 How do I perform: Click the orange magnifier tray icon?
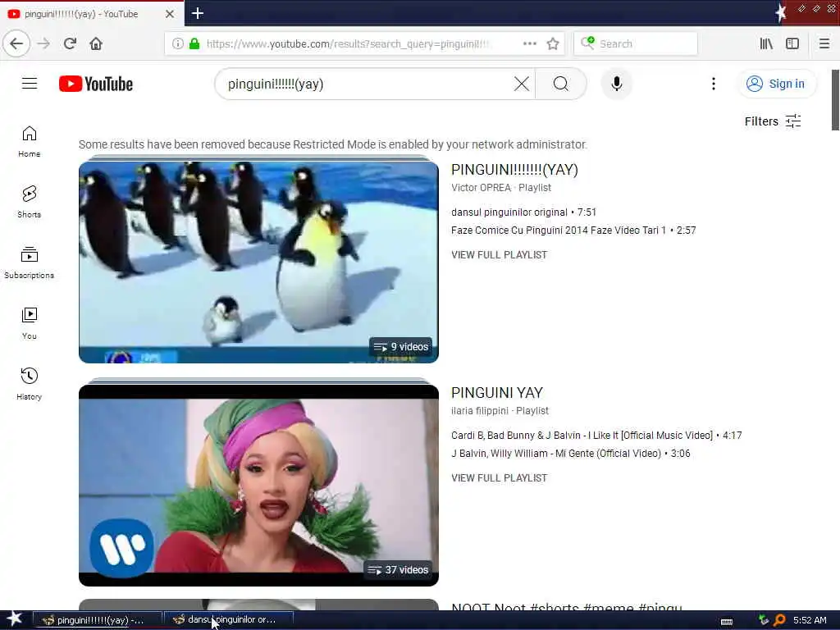point(779,620)
